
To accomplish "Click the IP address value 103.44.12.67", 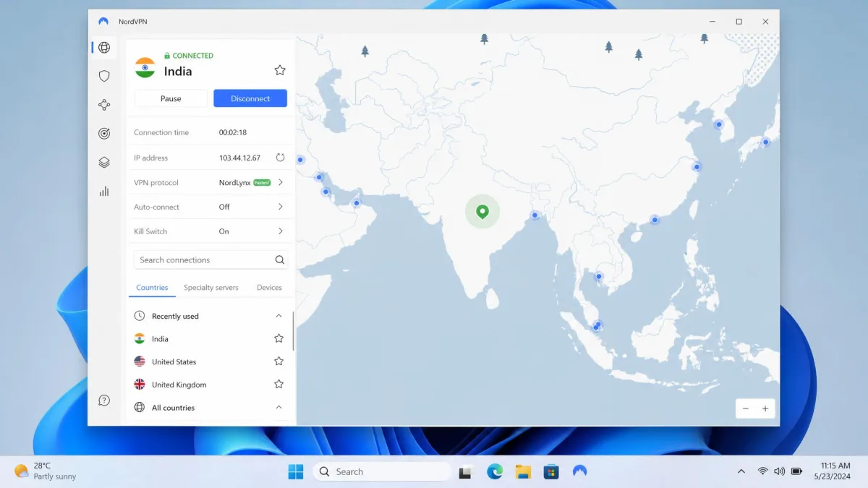I will [x=239, y=158].
